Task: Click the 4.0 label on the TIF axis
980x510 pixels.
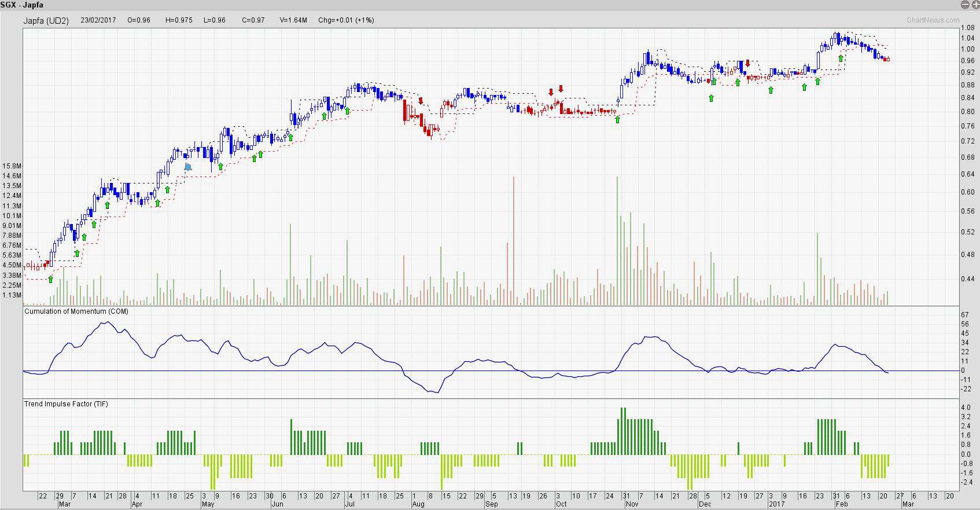Action: 966,408
